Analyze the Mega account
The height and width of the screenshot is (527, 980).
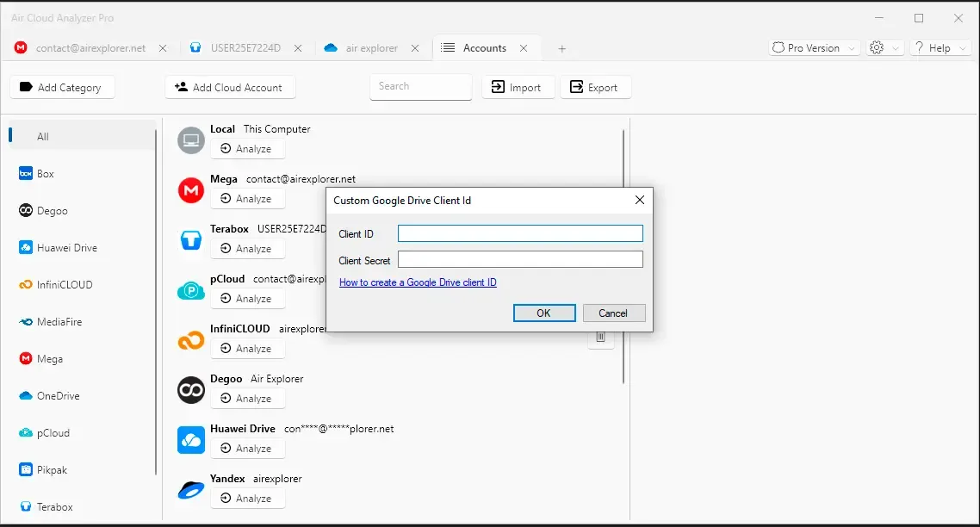tap(247, 199)
